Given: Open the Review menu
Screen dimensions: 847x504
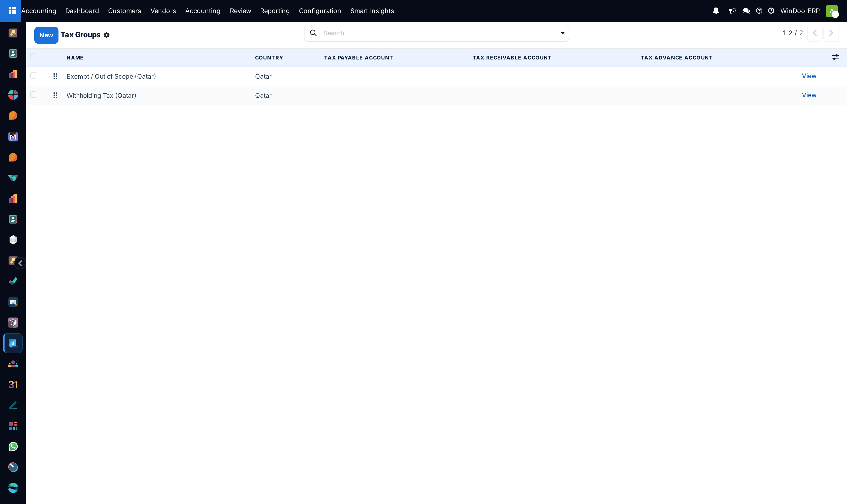Looking at the screenshot, I should tap(240, 11).
